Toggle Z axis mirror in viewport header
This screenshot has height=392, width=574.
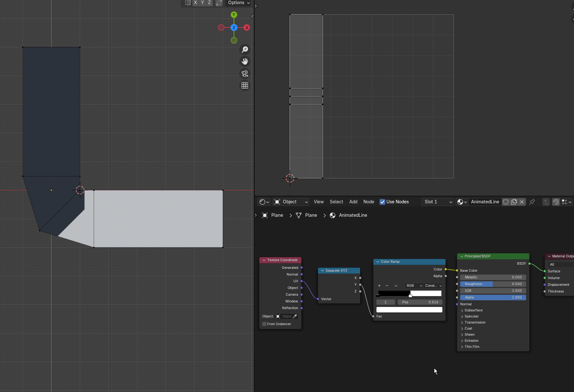pos(209,3)
